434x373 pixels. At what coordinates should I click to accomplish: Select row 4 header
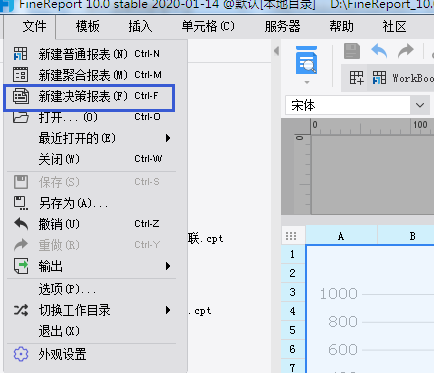point(292,311)
